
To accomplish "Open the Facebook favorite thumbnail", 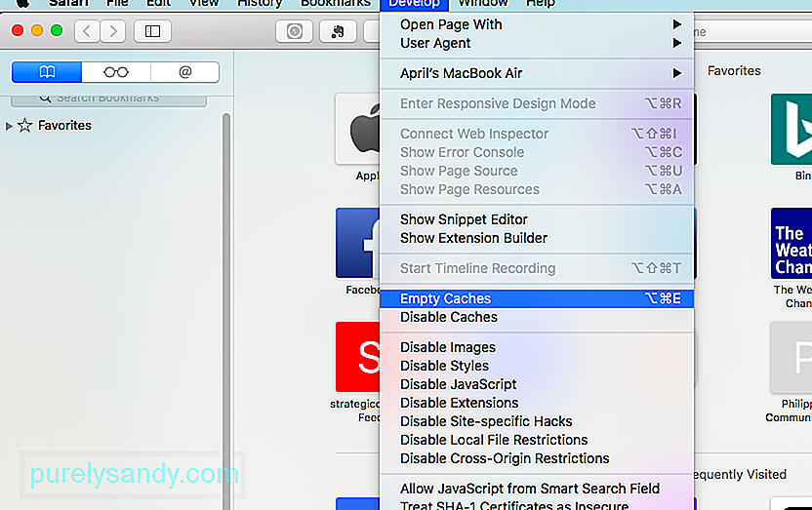I will [357, 243].
